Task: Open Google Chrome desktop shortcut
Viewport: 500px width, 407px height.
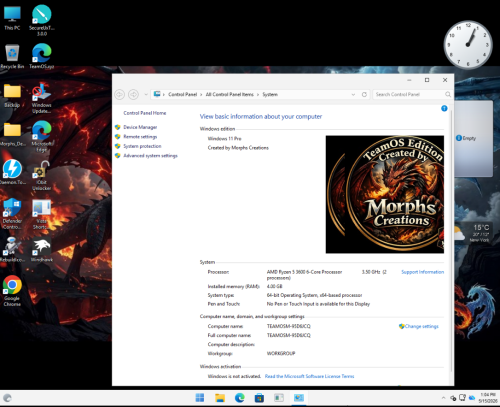Action: (x=12, y=291)
